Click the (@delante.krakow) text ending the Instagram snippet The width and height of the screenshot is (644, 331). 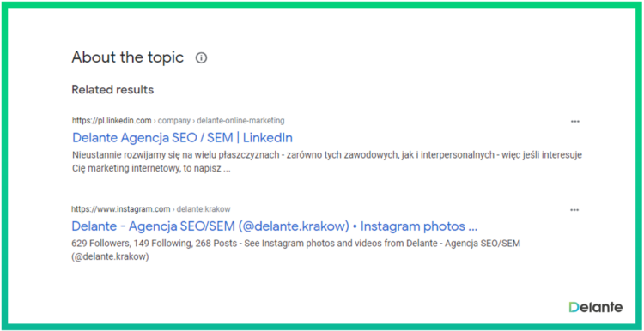[x=110, y=257]
